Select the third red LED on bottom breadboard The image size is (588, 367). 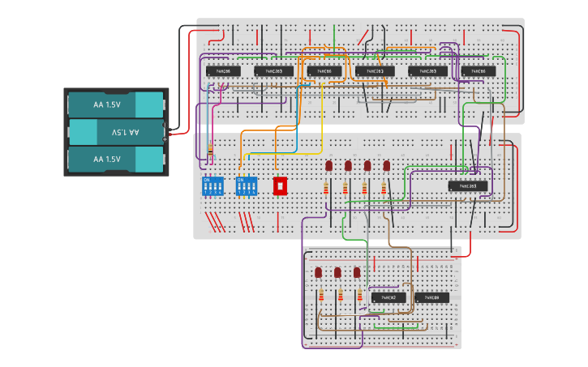point(357,272)
